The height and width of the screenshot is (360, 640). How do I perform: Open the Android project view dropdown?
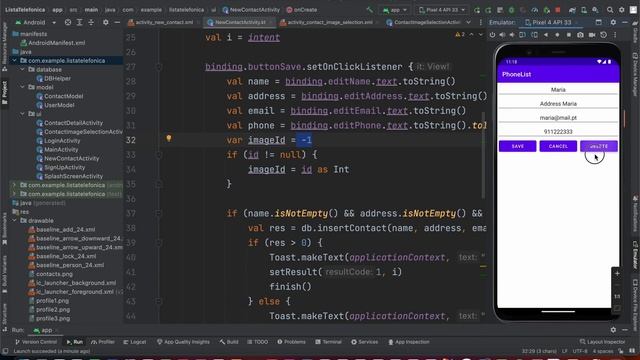36,22
